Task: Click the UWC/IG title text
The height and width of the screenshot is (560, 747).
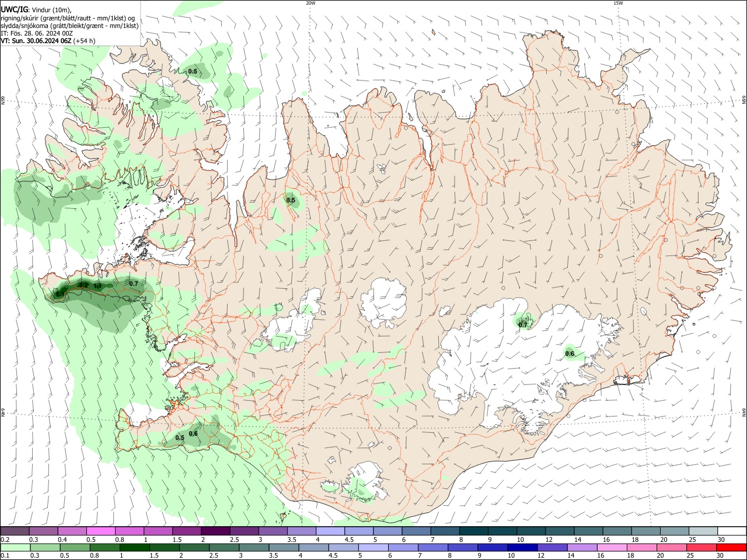Action: 14,10
